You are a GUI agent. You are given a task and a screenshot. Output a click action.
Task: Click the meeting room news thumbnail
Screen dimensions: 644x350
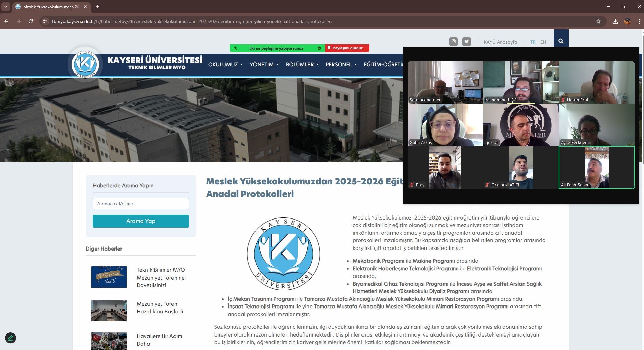(x=109, y=311)
